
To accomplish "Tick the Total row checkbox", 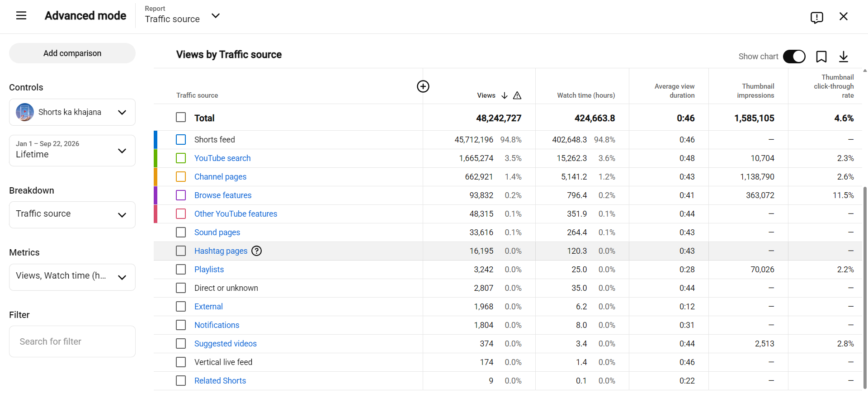I will 181,118.
